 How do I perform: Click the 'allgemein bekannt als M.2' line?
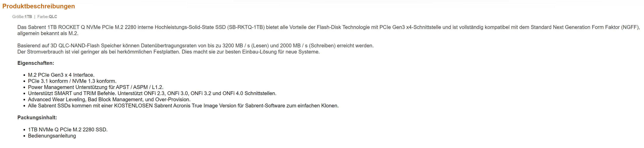tap(48, 33)
